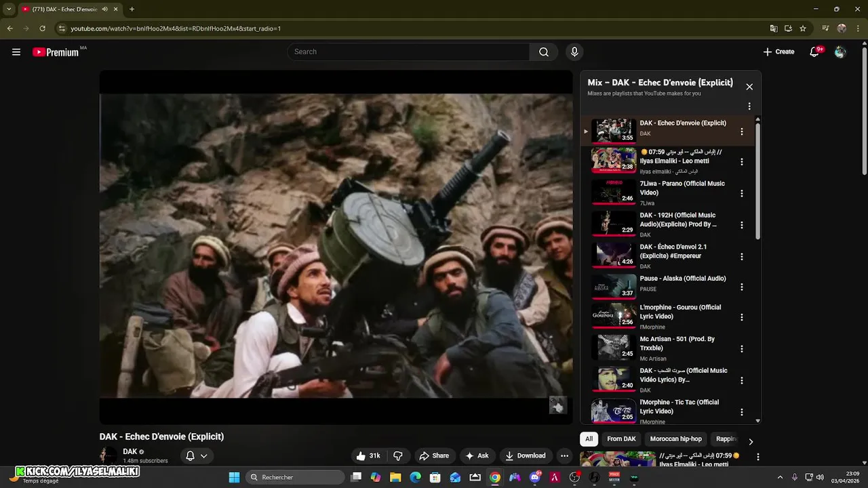This screenshot has height=488, width=868.
Task: Mute the tab via speaker icon
Action: [105, 9]
